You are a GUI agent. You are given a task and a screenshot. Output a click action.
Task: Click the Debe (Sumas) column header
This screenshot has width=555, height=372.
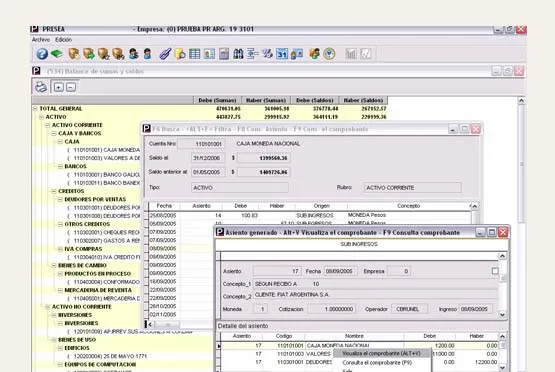coord(217,100)
